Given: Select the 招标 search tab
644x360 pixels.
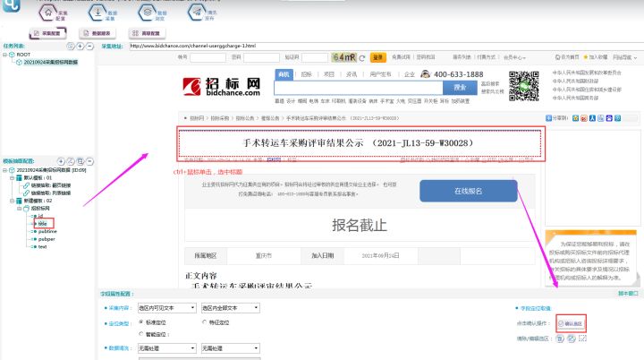Looking at the screenshot, I should pos(307,74).
